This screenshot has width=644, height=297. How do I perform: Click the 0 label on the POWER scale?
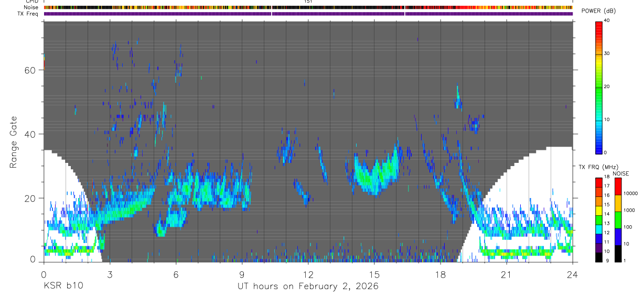tap(605, 152)
